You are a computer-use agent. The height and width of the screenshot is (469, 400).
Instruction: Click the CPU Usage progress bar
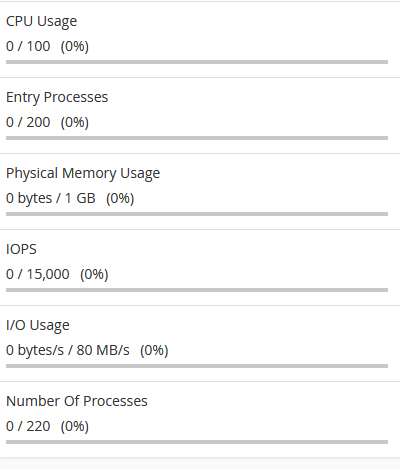pos(197,62)
